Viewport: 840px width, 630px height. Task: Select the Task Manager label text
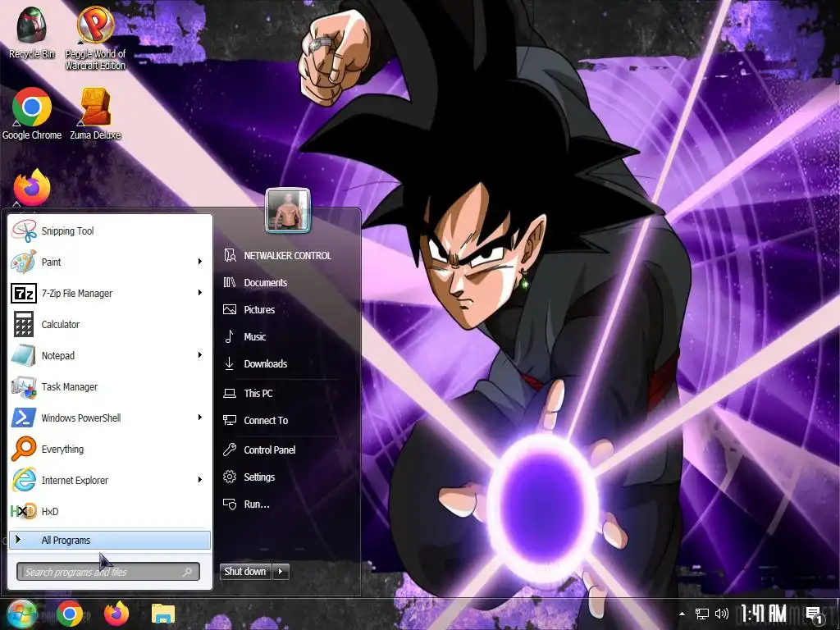[70, 387]
